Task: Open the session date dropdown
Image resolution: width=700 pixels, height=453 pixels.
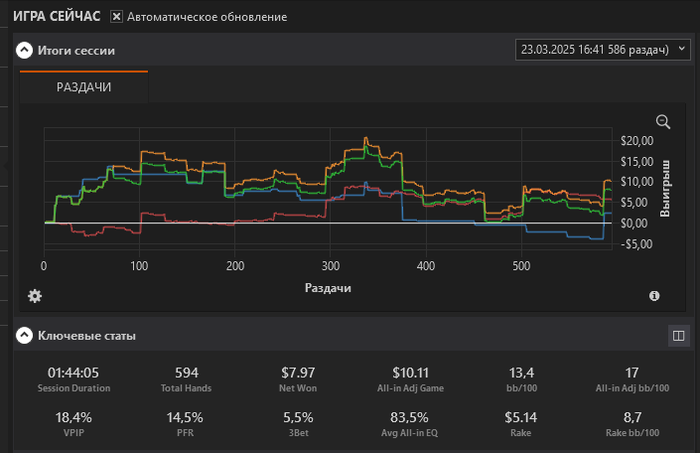Action: coord(602,49)
